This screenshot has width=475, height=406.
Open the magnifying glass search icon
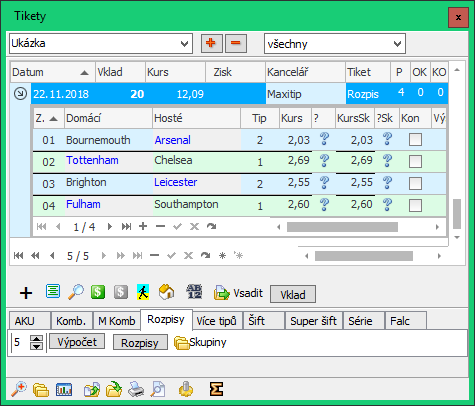click(76, 293)
